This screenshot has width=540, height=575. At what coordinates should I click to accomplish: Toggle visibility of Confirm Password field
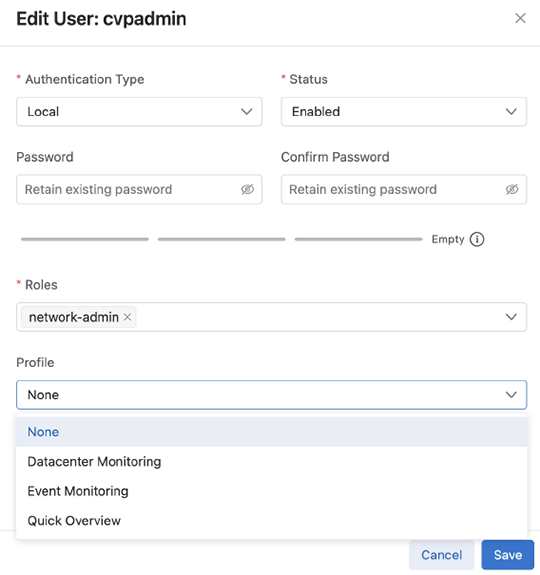point(512,189)
